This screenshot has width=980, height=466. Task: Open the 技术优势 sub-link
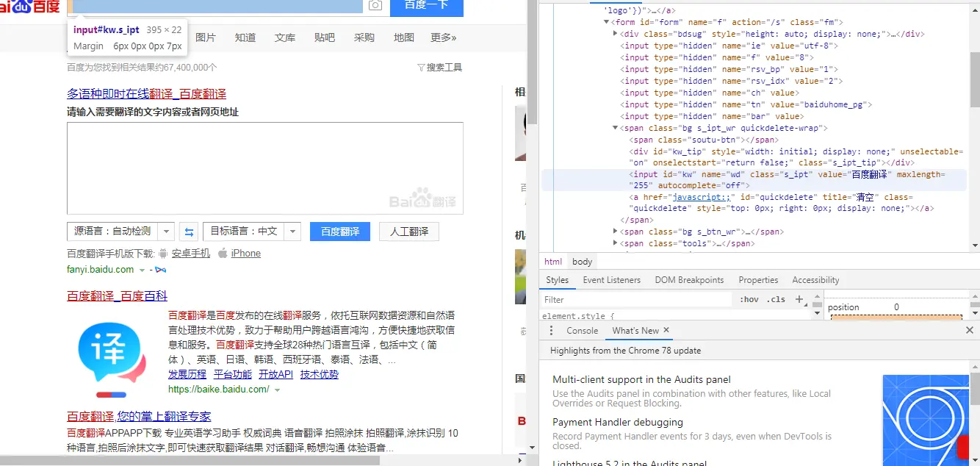320,375
